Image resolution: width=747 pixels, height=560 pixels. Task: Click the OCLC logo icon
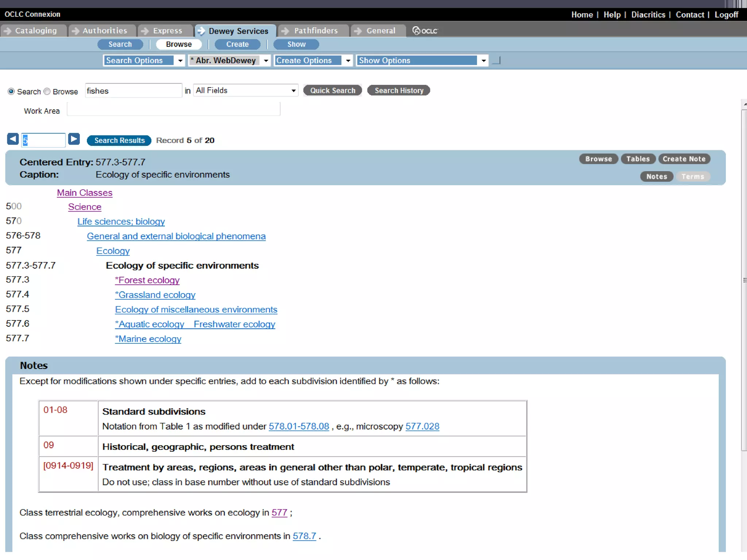click(425, 31)
